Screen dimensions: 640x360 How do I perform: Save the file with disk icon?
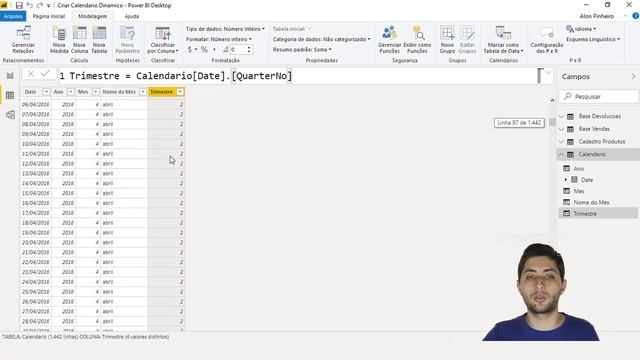(19, 5)
